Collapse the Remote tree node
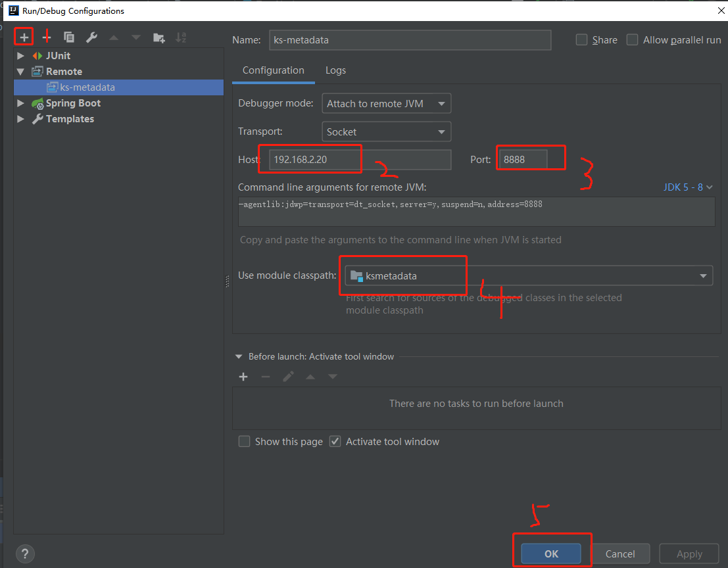 coord(20,72)
